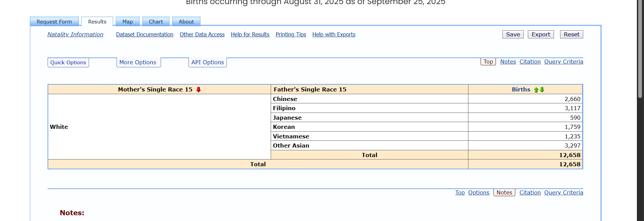Sort Mother's Single Race 15 descending red arrow

pyautogui.click(x=199, y=90)
